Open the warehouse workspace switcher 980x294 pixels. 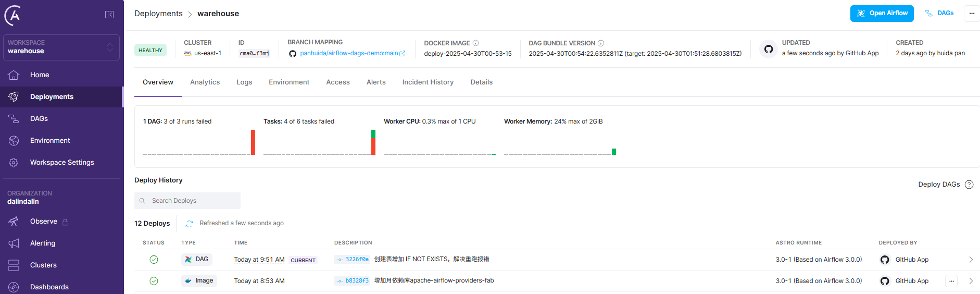click(61, 47)
